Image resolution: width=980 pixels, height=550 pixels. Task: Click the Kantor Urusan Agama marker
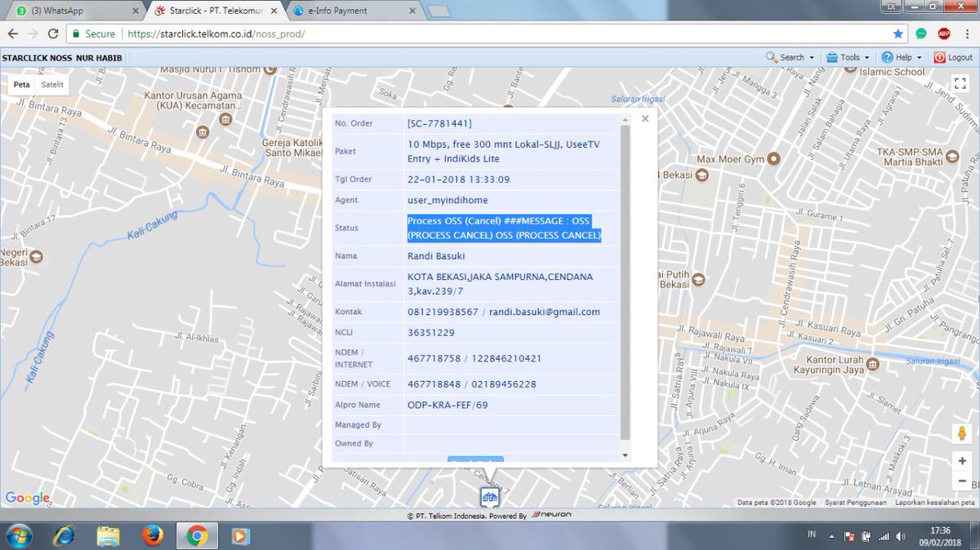pos(226,120)
